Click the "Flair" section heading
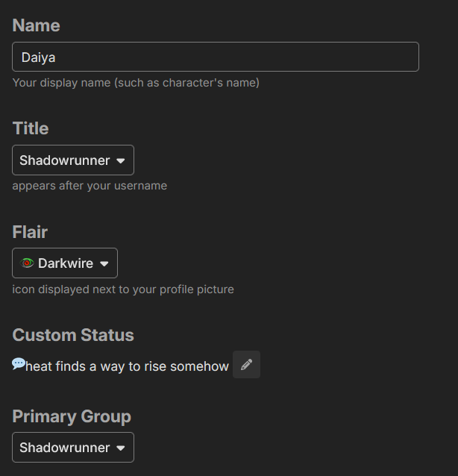Screen dimensions: 458x476 [30, 232]
